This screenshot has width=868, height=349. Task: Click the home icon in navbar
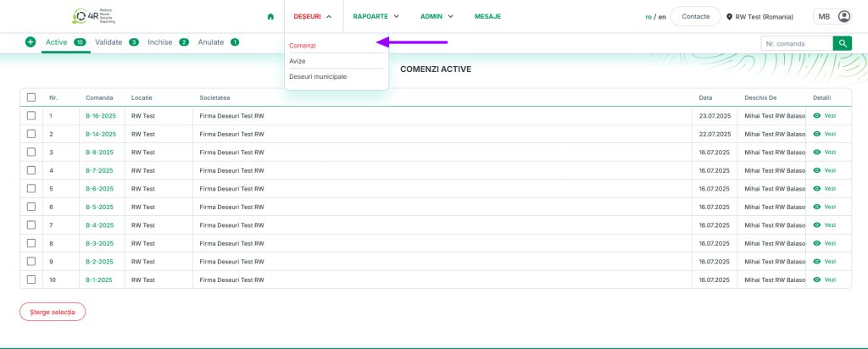tap(270, 16)
